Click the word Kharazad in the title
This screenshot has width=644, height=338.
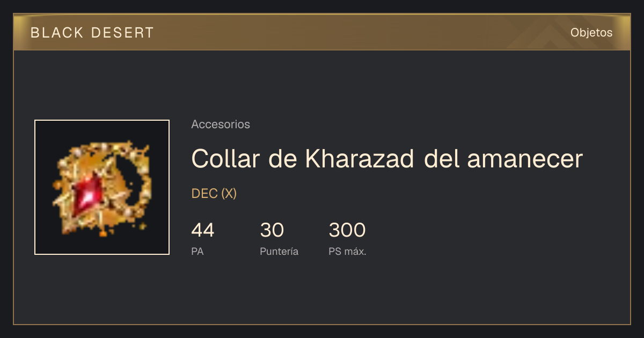(x=360, y=159)
